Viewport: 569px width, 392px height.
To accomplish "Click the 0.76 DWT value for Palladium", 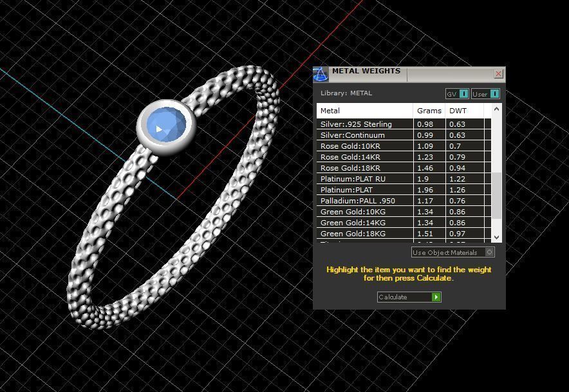I will [x=457, y=201].
